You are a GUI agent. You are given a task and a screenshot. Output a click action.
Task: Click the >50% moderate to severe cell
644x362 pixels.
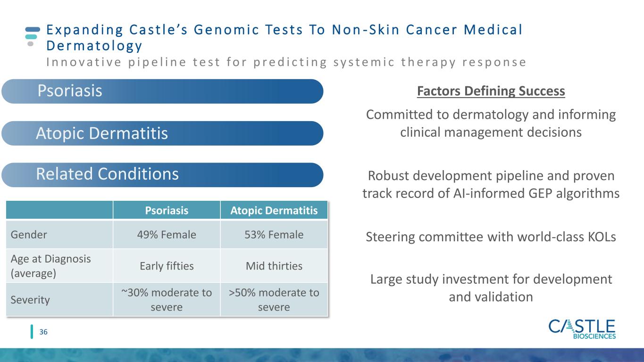274,300
